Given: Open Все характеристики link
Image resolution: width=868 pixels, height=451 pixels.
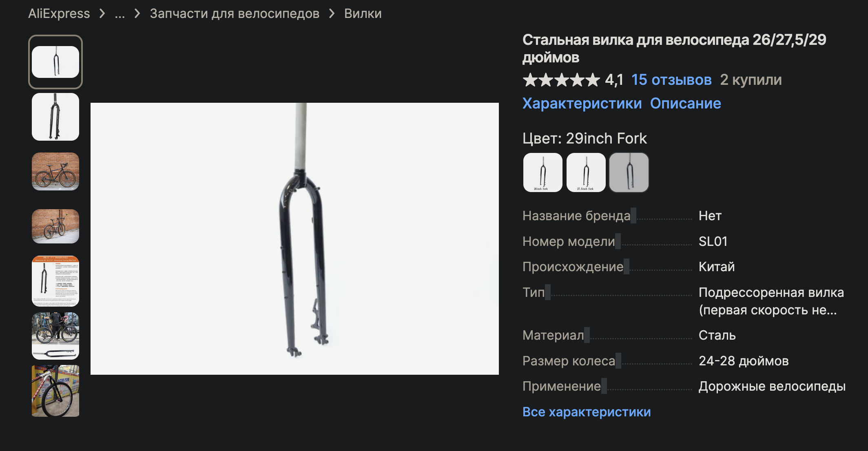Looking at the screenshot, I should pos(587,412).
